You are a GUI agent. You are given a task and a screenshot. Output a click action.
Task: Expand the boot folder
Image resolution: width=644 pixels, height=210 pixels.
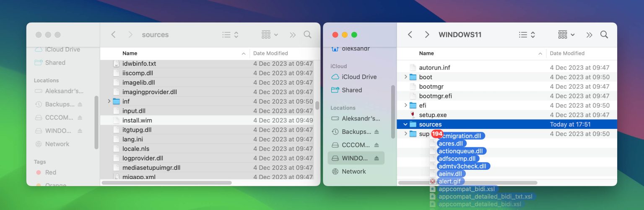(405, 77)
